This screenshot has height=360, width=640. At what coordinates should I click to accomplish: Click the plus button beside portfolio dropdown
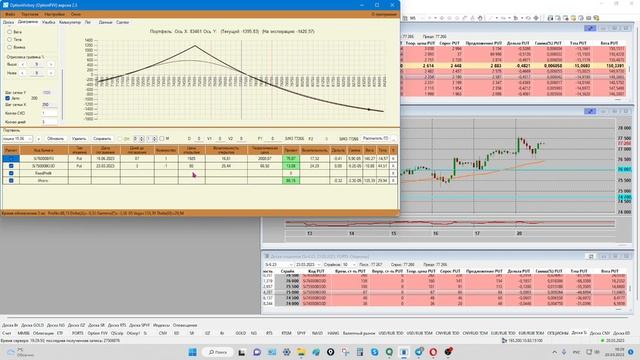click(39, 139)
